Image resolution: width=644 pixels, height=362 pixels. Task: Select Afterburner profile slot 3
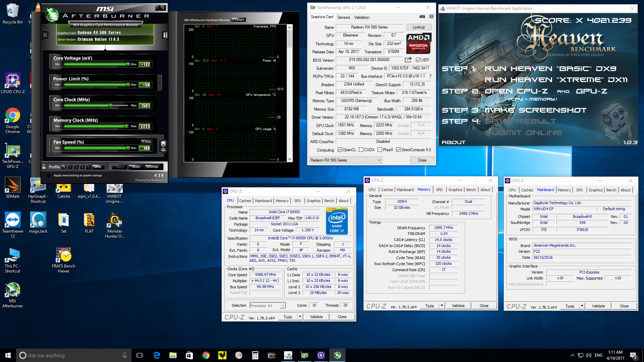pos(76,167)
